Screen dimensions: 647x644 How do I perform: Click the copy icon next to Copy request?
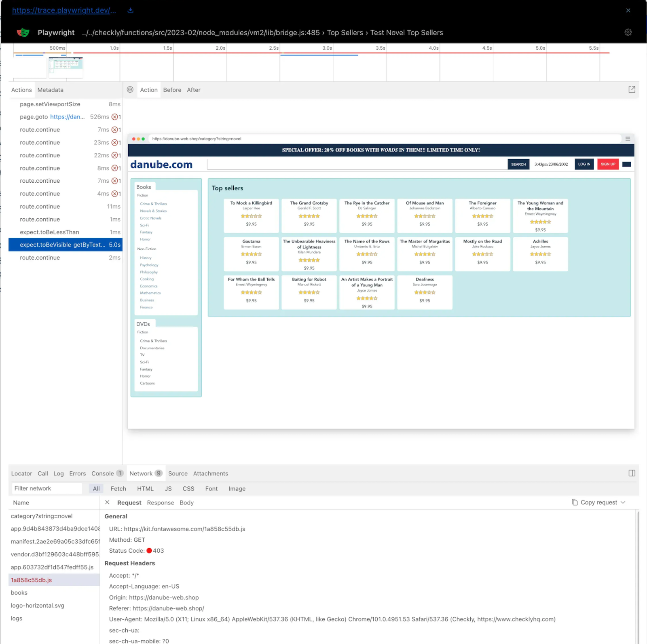tap(575, 503)
